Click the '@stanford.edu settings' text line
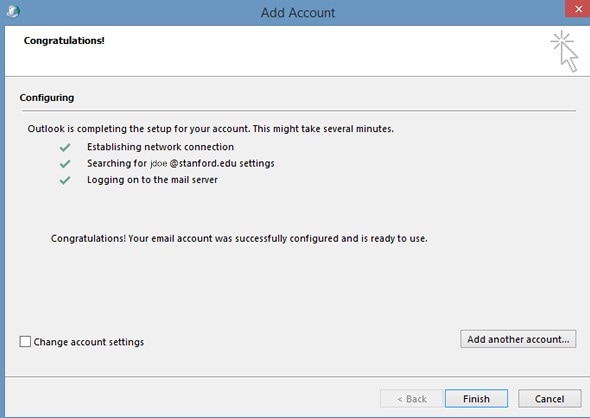 point(181,163)
